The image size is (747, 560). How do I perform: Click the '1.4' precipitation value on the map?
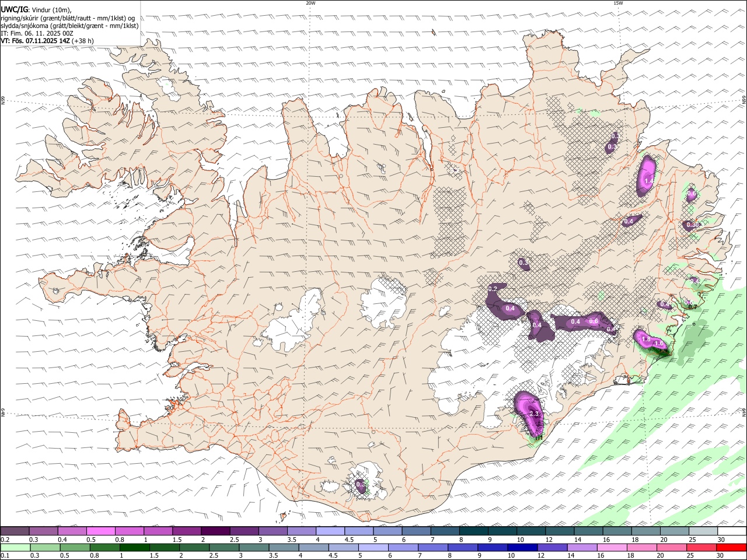tap(649, 181)
